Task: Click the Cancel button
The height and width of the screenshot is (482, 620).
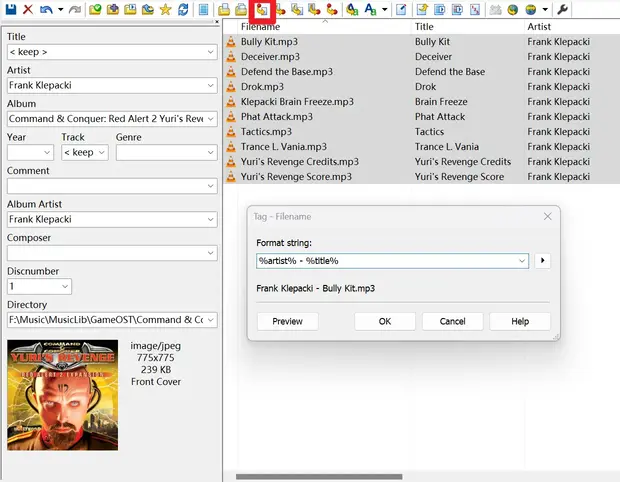Action: (452, 321)
